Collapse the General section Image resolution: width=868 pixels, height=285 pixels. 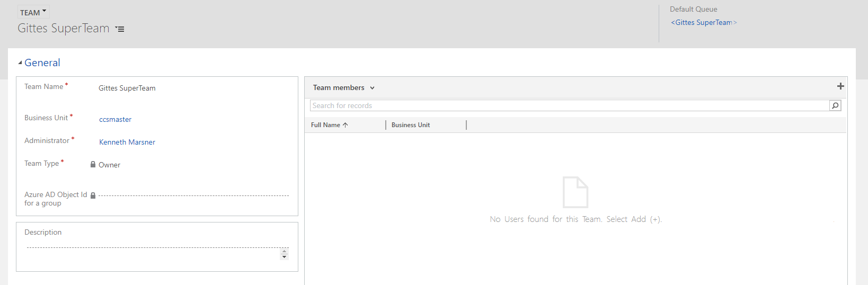click(x=20, y=63)
